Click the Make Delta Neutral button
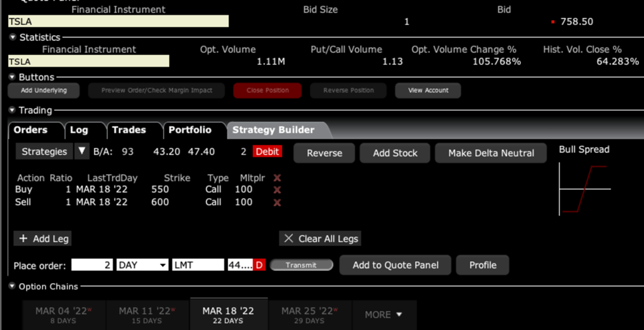644x330 pixels. (x=491, y=153)
